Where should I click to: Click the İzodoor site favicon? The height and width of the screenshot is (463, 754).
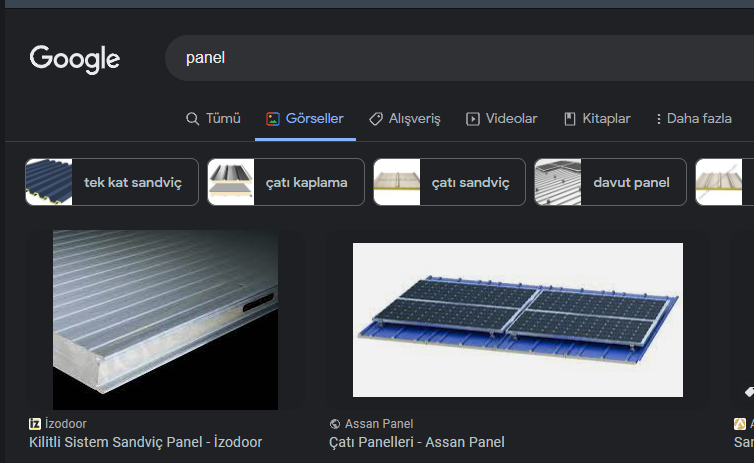coord(35,424)
